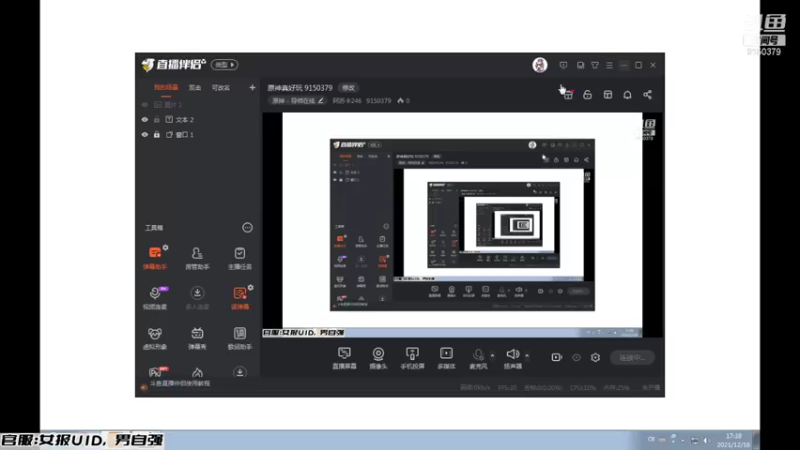Click the live preview canvas
800x450 pixels.
(462, 225)
